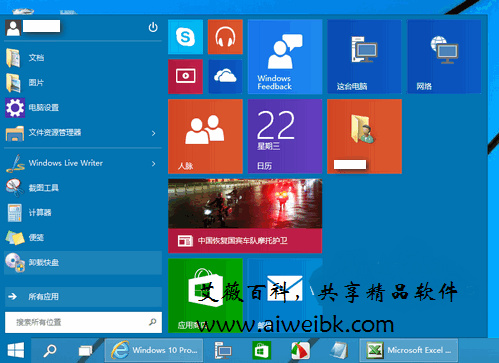Open taskbar search magnifier

50,350
